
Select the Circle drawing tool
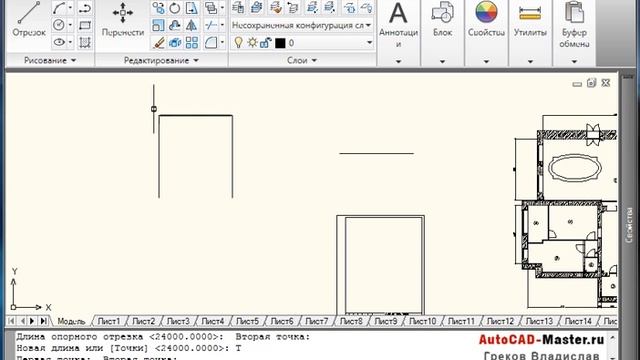59,25
